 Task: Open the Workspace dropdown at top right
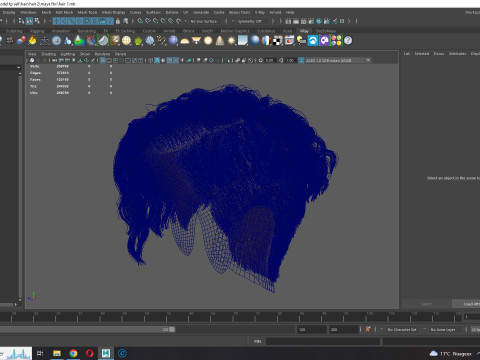472,12
